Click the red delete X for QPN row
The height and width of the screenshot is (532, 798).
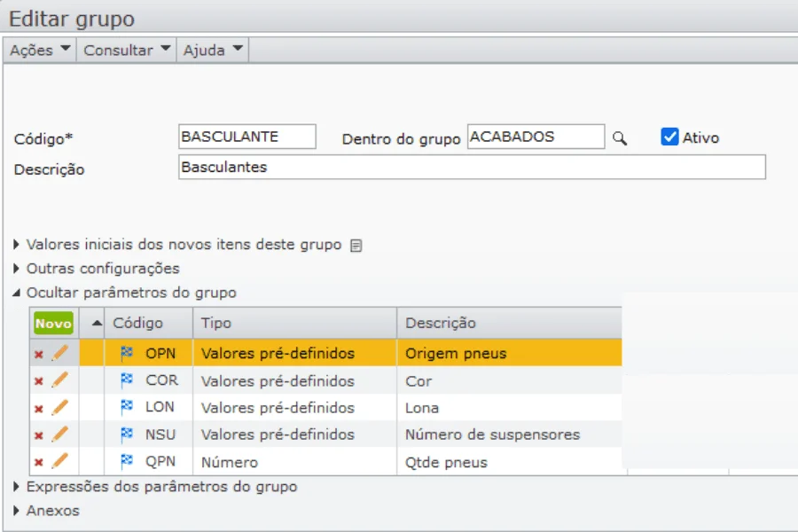click(38, 462)
